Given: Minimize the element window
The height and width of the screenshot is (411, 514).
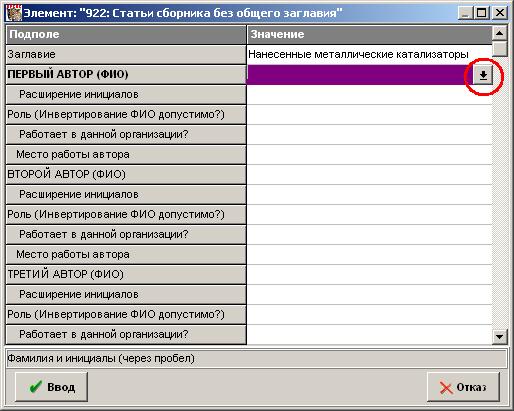Looking at the screenshot, I should [466, 13].
